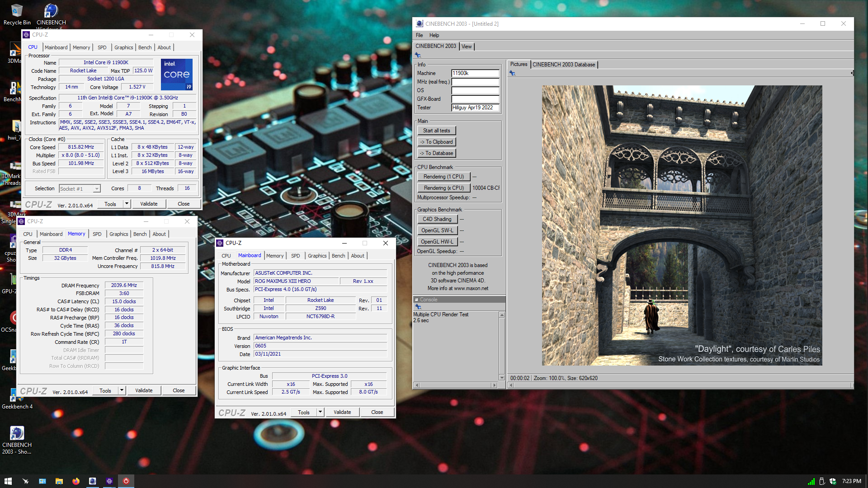The width and height of the screenshot is (868, 488).
Task: Click the CPU-Z icon in the Memory window title bar
Action: pyautogui.click(x=21, y=221)
